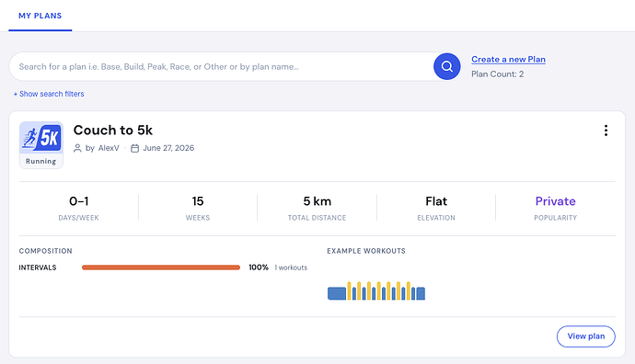Click the View plan button
Image resolution: width=635 pixels, height=364 pixels.
(585, 336)
